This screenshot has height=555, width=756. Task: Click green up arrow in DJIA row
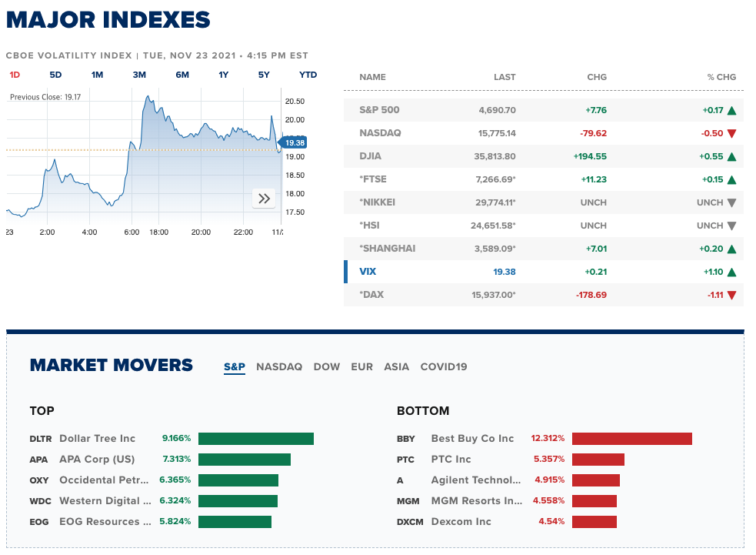(x=731, y=157)
